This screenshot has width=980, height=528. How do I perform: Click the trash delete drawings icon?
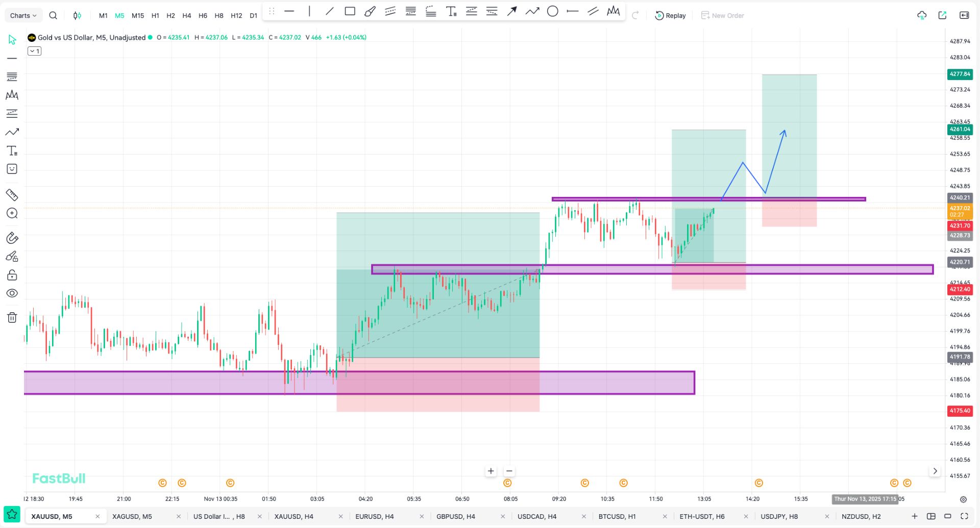click(12, 318)
